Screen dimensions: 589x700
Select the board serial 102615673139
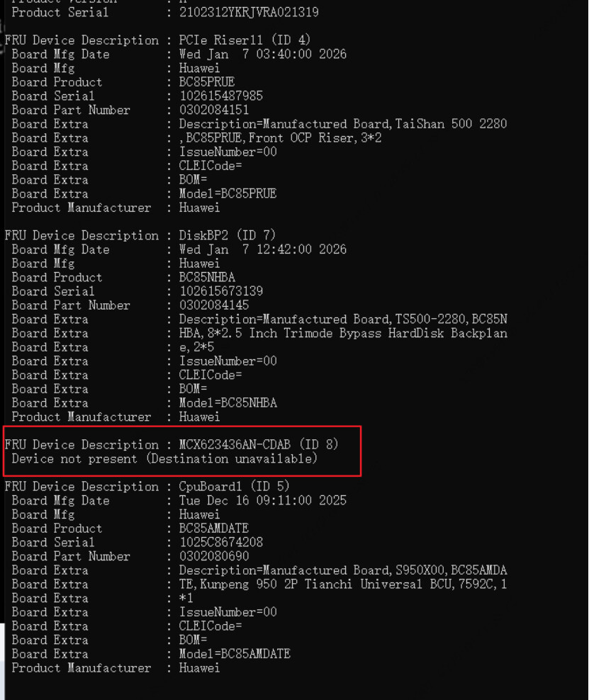click(221, 291)
